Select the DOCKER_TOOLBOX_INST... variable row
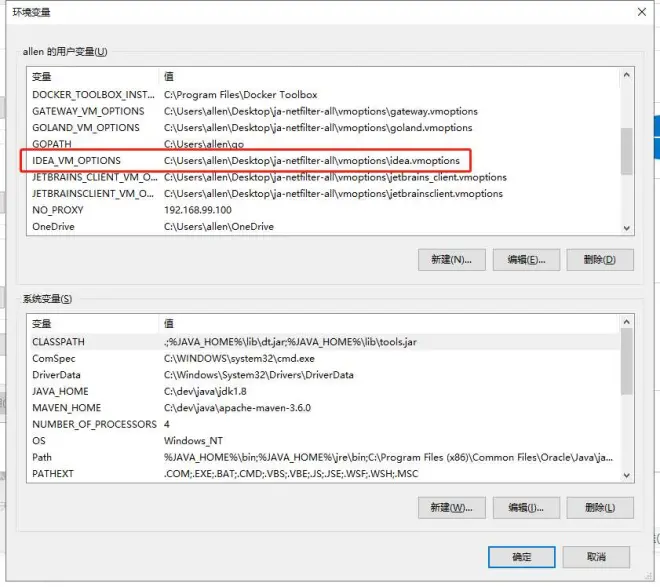 click(x=324, y=95)
